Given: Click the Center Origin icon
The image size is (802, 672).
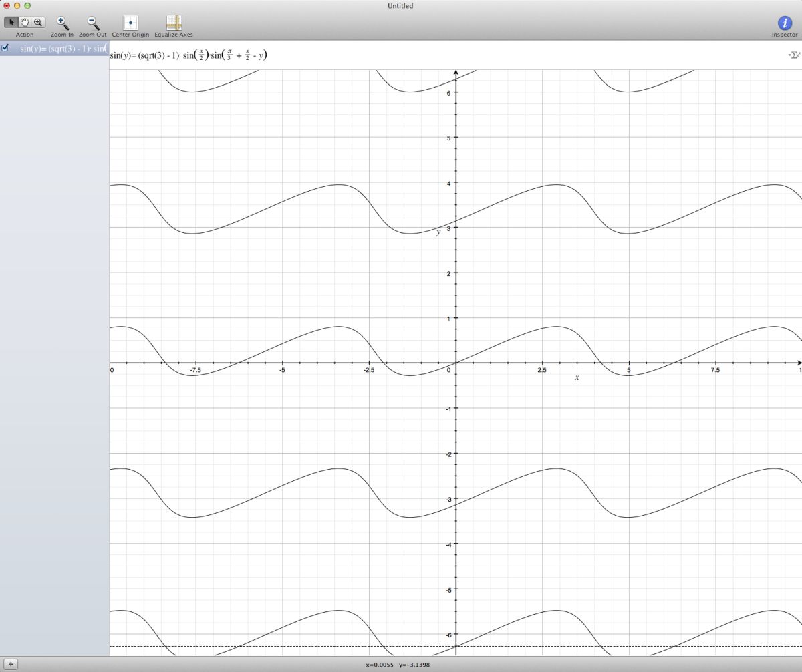Looking at the screenshot, I should [x=130, y=23].
